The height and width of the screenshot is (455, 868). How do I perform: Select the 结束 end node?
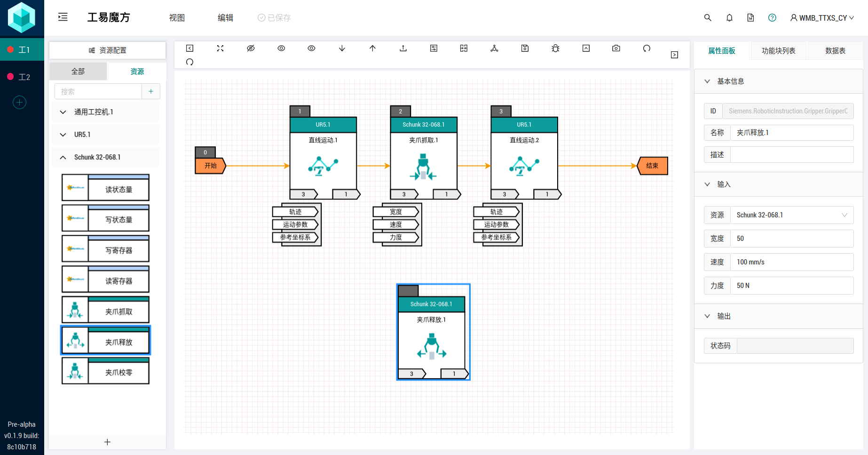pos(652,166)
